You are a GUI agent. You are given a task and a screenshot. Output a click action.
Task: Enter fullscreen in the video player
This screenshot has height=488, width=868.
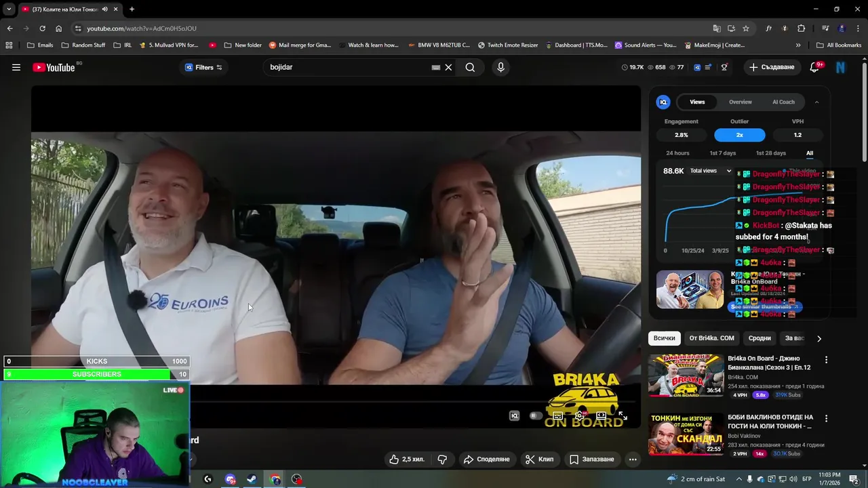[x=623, y=415]
